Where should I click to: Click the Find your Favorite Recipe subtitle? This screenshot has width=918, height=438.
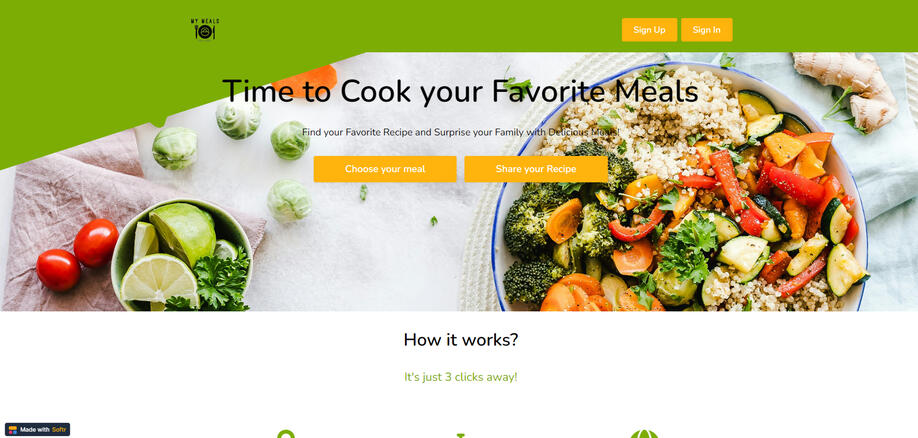click(x=460, y=132)
